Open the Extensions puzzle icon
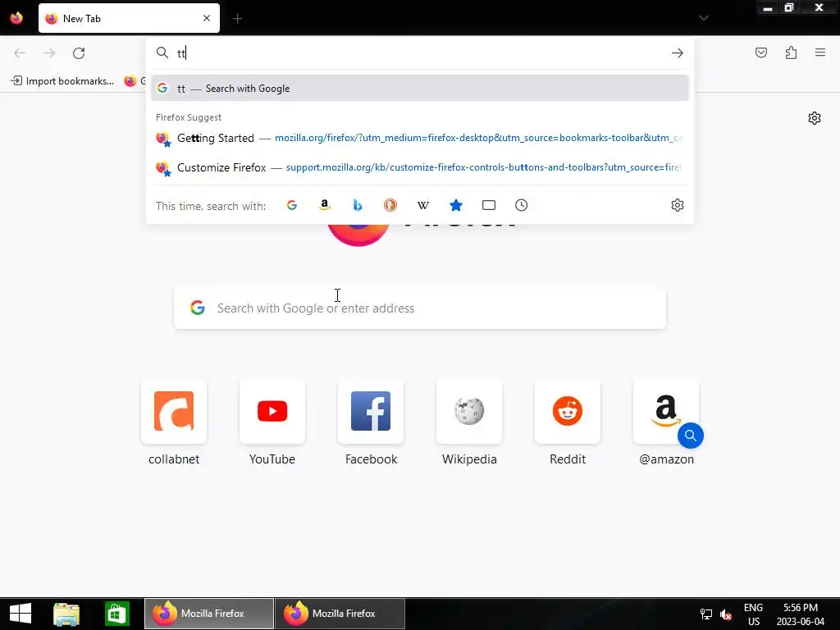840x630 pixels. [791, 52]
